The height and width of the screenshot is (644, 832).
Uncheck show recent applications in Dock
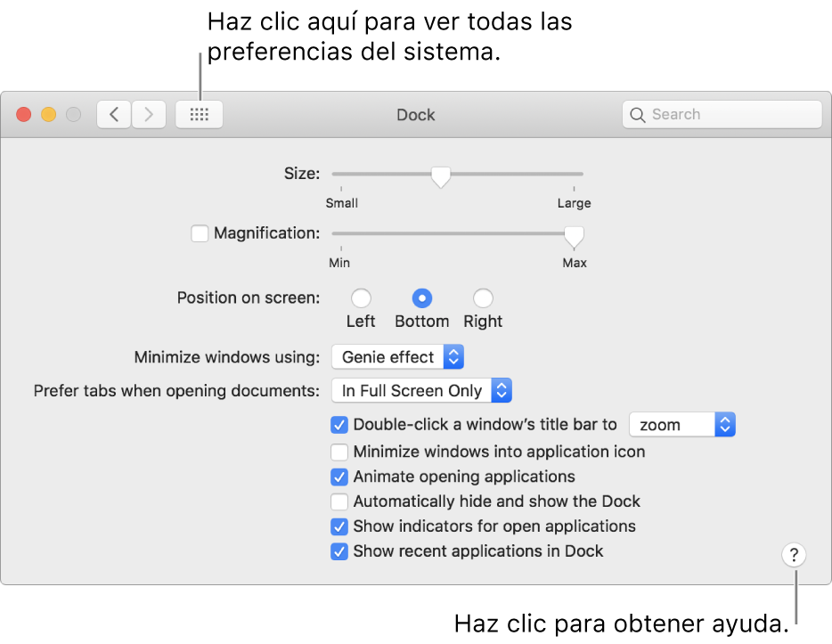339,551
